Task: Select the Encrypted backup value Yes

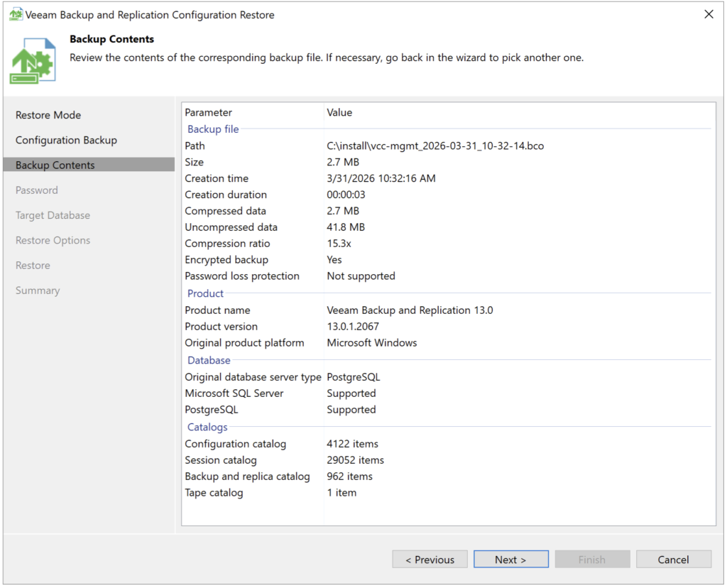Action: (334, 259)
